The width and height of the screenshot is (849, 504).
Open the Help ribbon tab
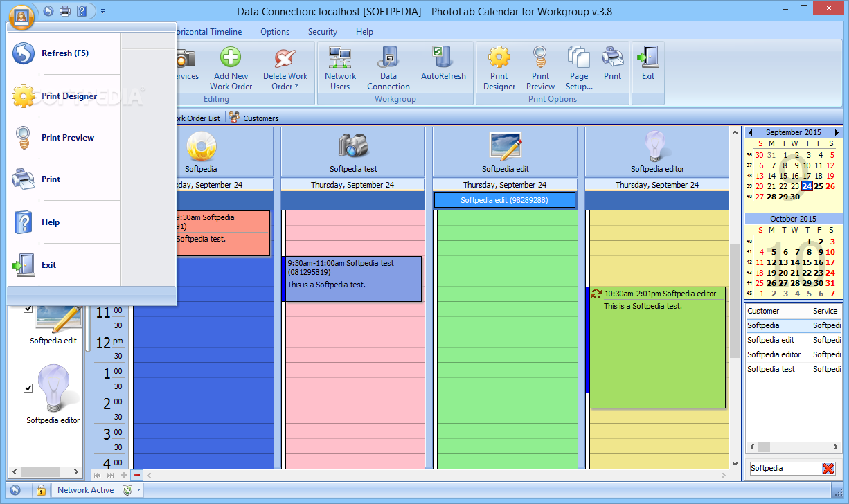pyautogui.click(x=364, y=32)
